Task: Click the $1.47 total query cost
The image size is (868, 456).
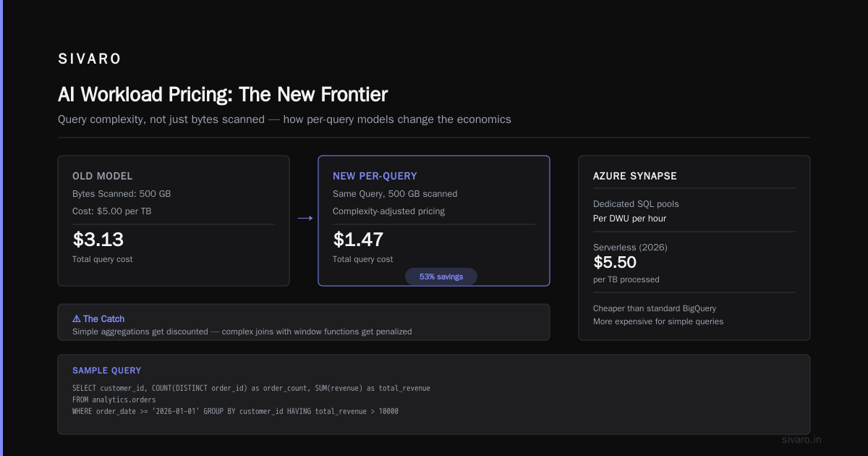Action: (358, 240)
